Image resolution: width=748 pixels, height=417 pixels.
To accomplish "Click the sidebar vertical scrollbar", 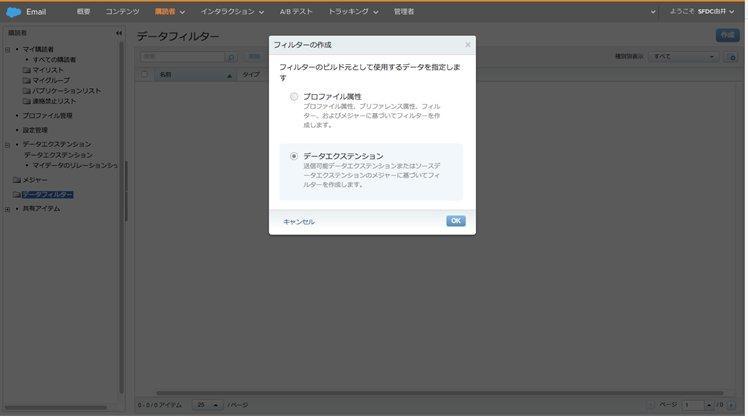I will [122, 217].
